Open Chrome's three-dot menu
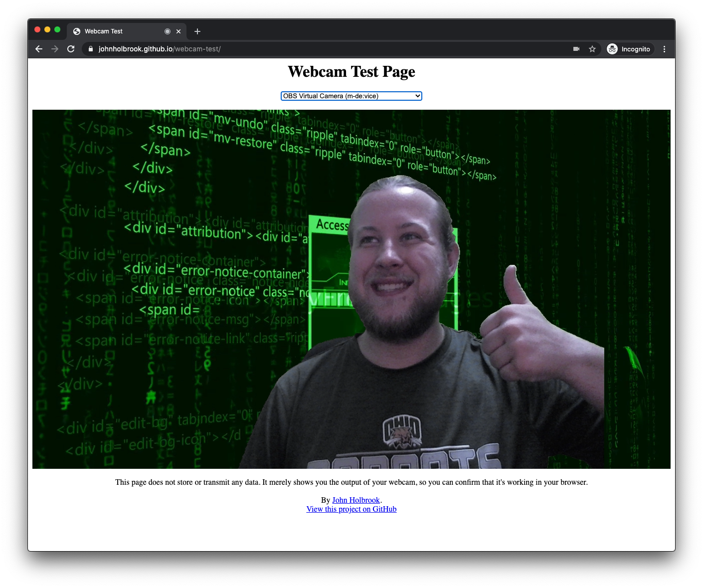Viewport: 703px width, 588px height. click(x=664, y=49)
